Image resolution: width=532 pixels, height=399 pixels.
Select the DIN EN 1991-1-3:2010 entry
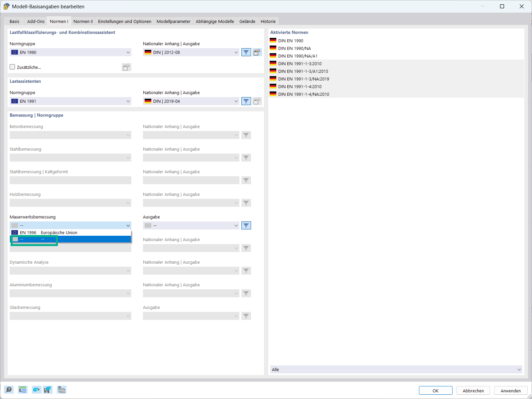point(396,64)
